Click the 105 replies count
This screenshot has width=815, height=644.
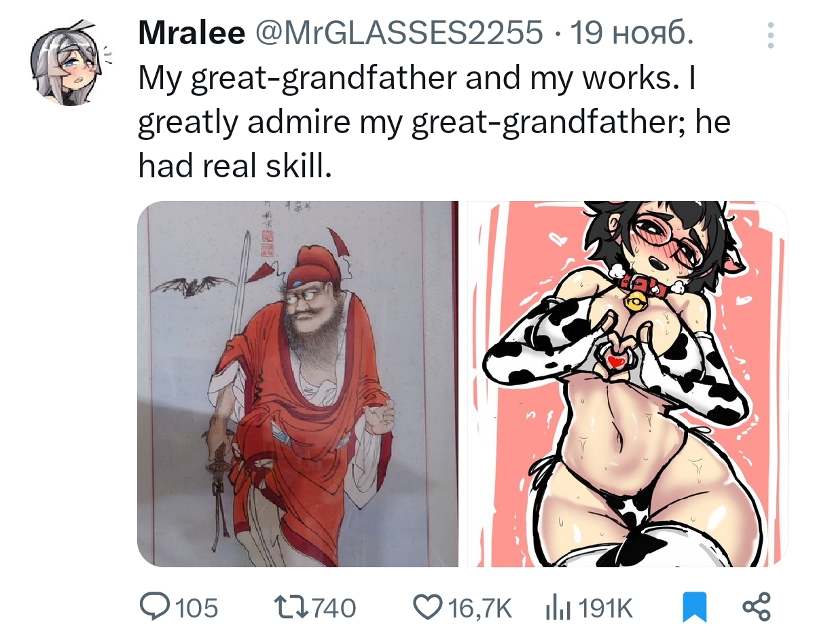197,607
